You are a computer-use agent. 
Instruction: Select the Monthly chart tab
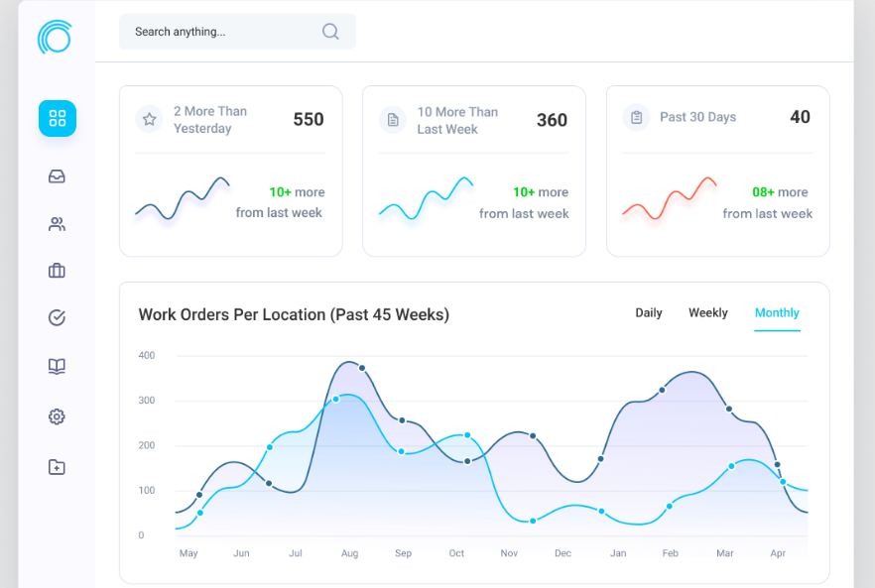[x=777, y=313]
